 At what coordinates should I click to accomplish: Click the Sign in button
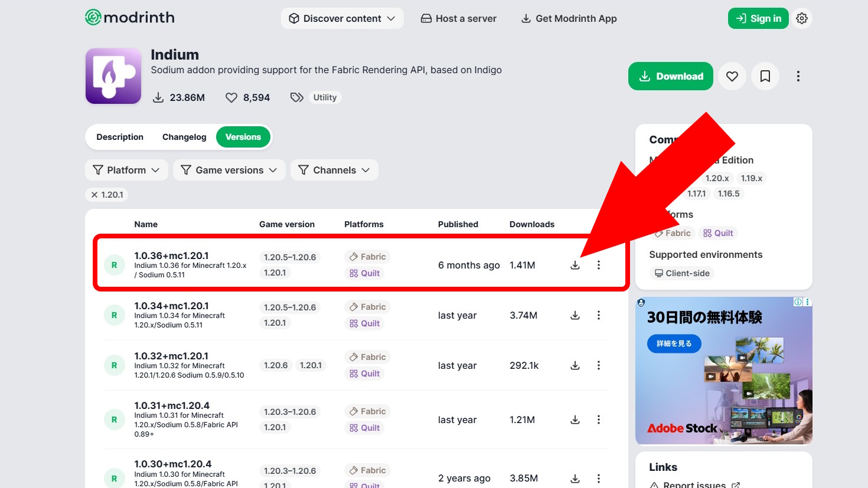(x=758, y=18)
